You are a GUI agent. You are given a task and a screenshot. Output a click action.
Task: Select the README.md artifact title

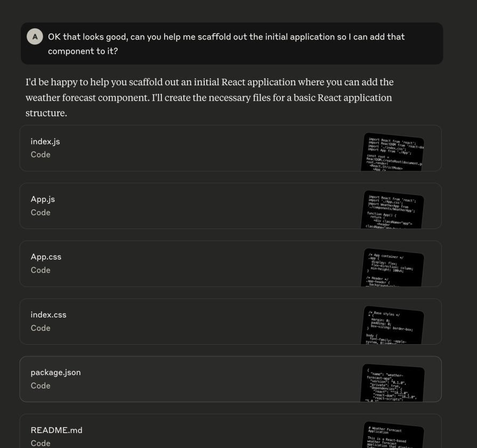[x=56, y=430]
